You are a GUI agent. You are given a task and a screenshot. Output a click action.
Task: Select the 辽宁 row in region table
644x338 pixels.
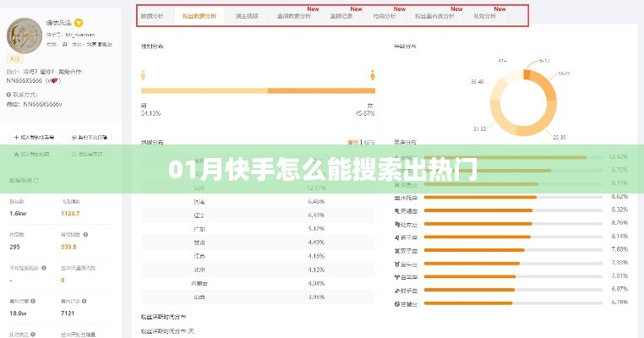258,215
